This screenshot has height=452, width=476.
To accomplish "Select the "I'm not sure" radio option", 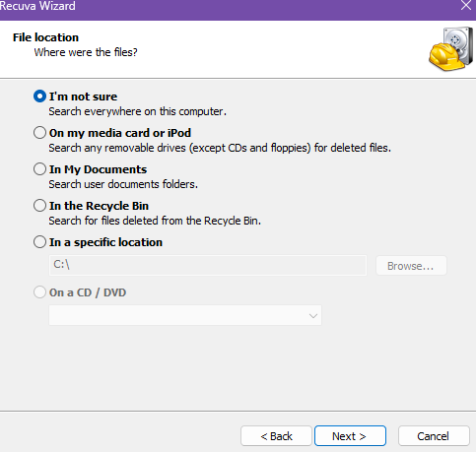I will [39, 97].
